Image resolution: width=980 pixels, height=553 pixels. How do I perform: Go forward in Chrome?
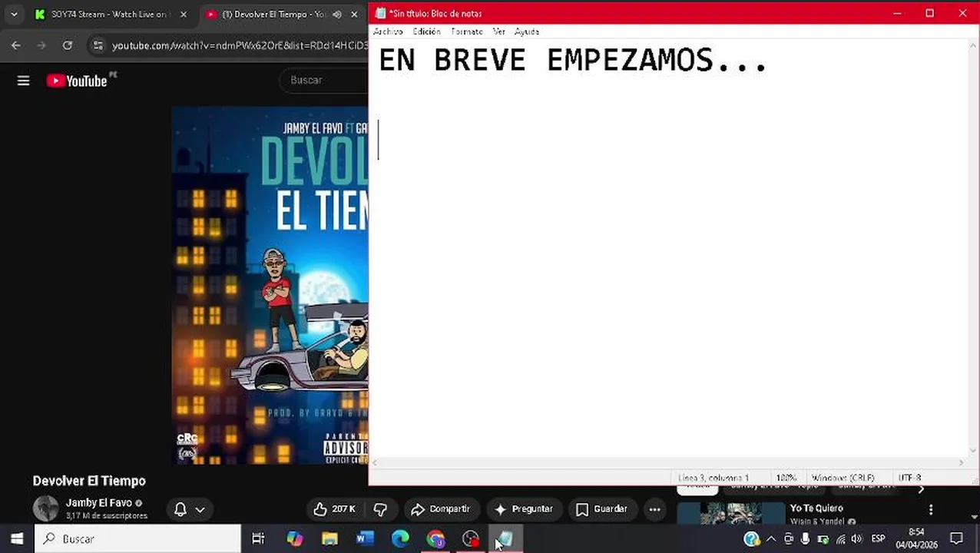tap(41, 45)
